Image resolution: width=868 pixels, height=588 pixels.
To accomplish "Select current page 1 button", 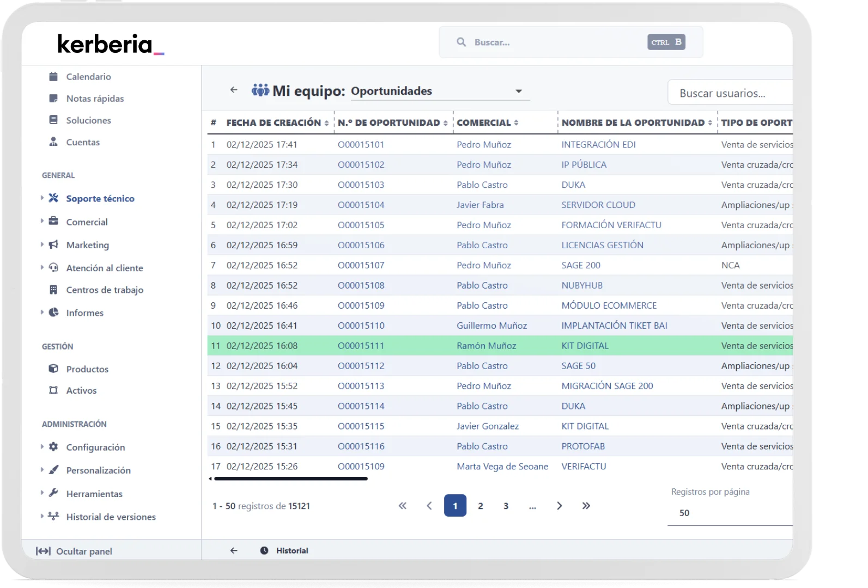I will [456, 506].
